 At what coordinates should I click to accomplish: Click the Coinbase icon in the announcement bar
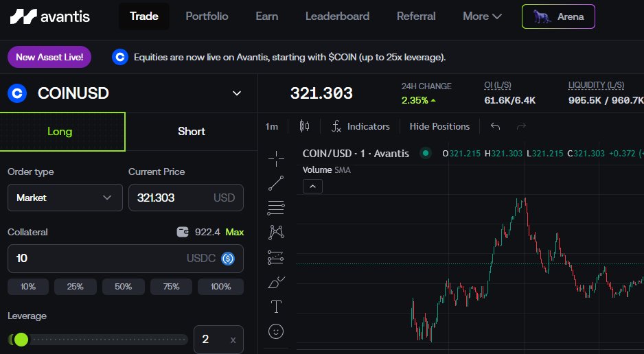click(120, 57)
